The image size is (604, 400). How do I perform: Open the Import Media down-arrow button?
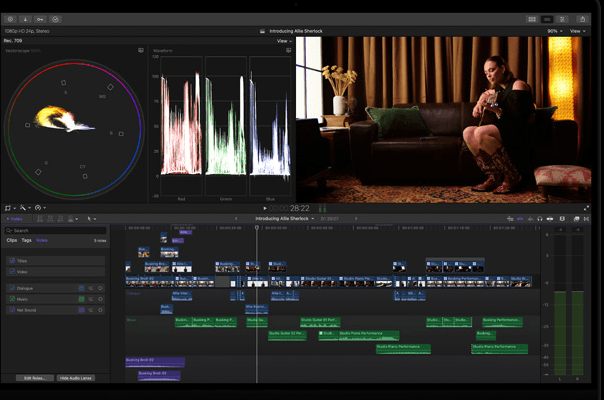(x=25, y=19)
